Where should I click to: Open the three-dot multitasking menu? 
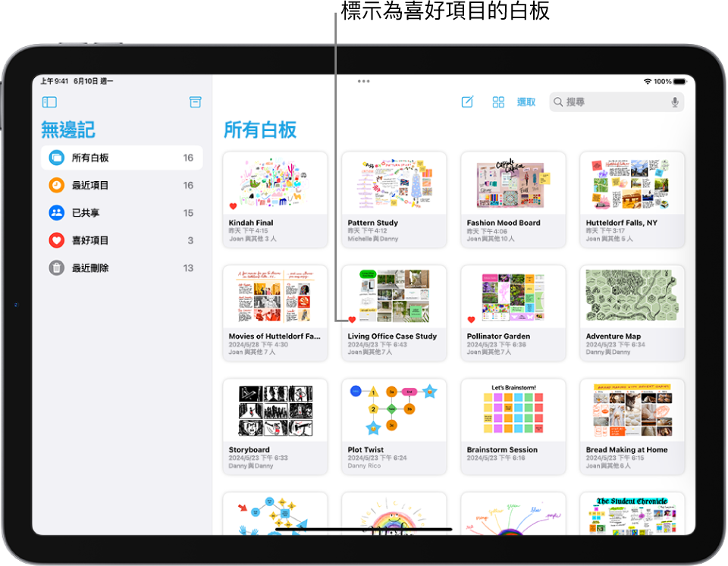click(x=363, y=81)
